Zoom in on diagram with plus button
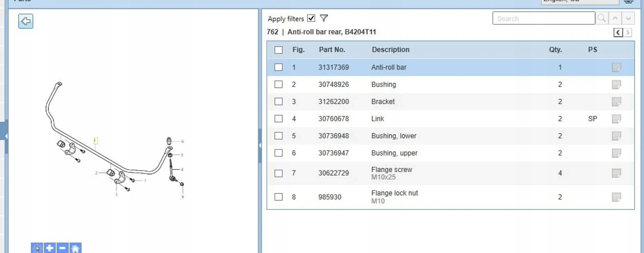Screen dimensions: 644x253 tap(50, 248)
